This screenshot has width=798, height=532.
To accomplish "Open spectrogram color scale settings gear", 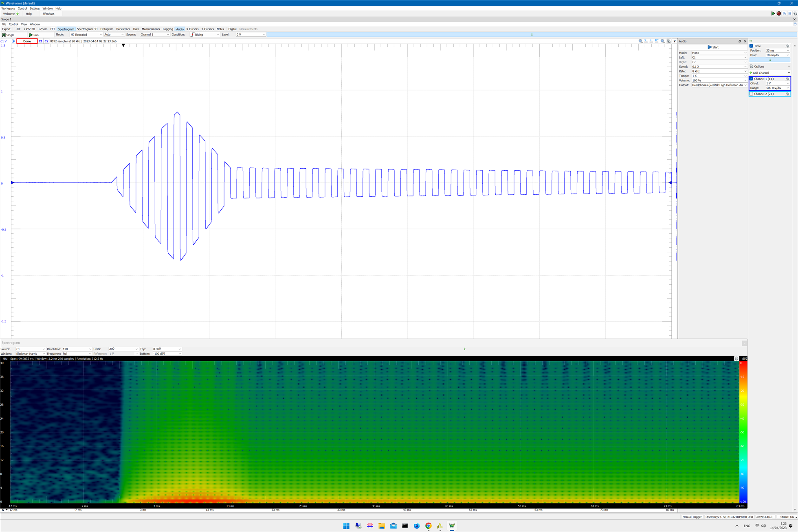I will (x=736, y=358).
